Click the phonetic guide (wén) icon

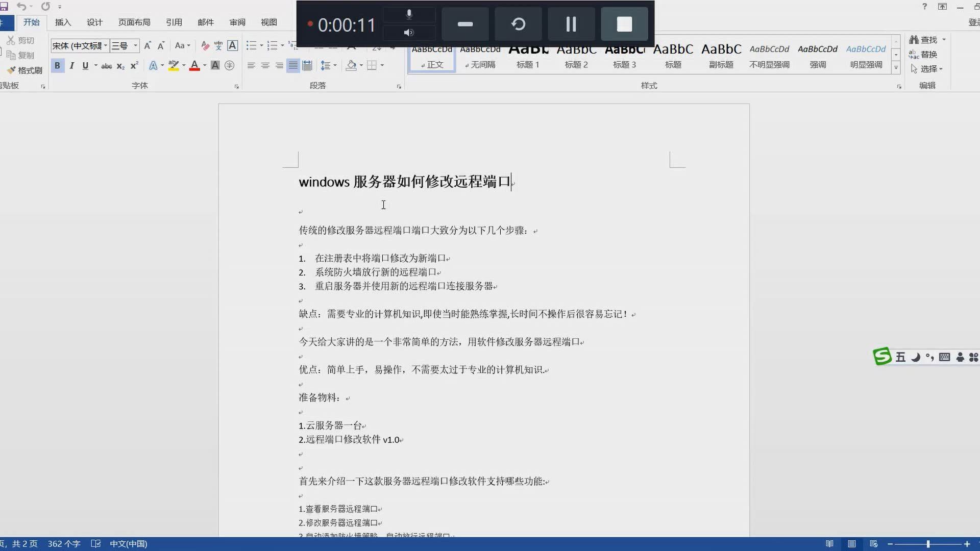click(218, 46)
